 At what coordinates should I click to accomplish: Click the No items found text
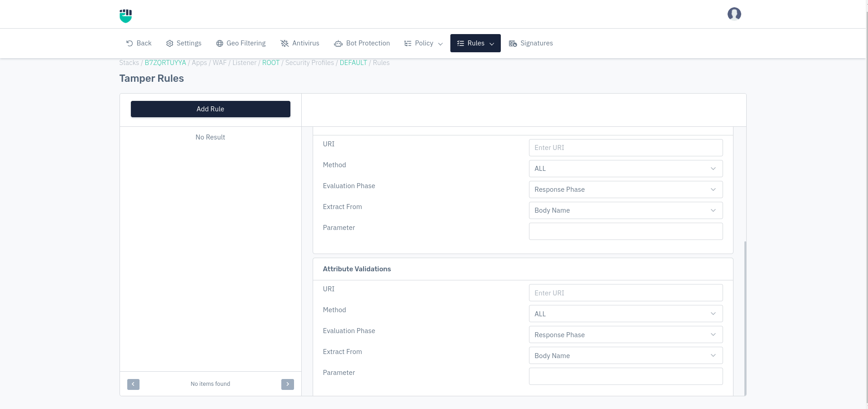[x=210, y=384]
